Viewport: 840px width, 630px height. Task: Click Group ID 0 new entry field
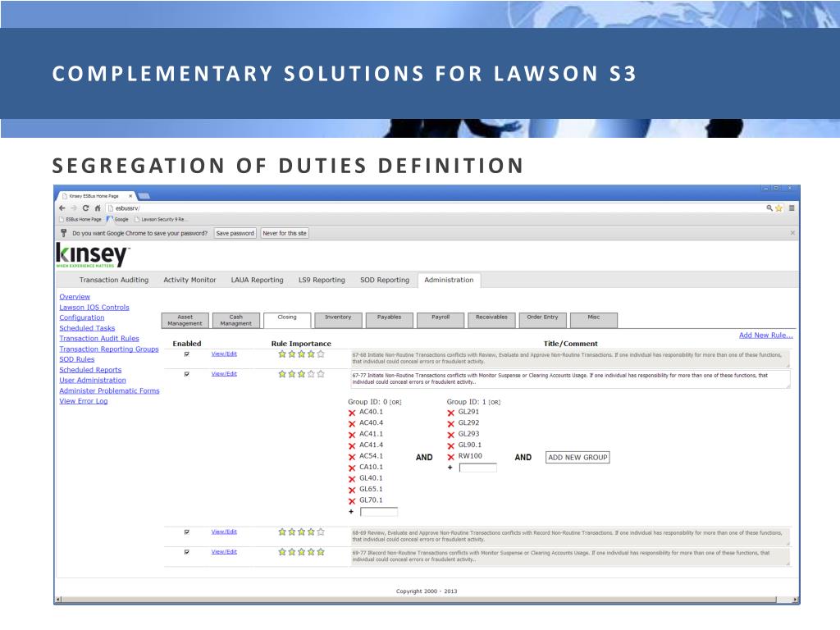379,512
